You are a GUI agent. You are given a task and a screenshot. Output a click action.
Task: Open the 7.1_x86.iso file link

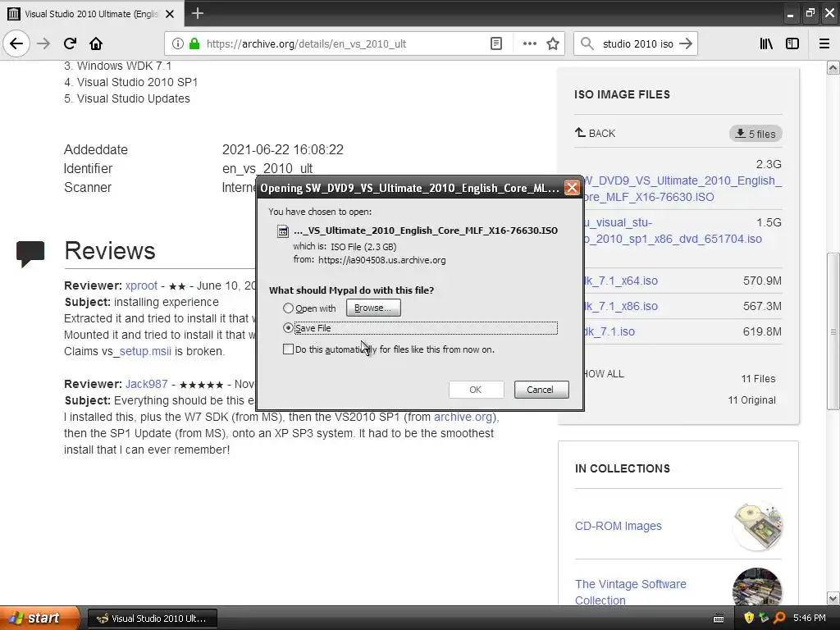click(x=620, y=307)
